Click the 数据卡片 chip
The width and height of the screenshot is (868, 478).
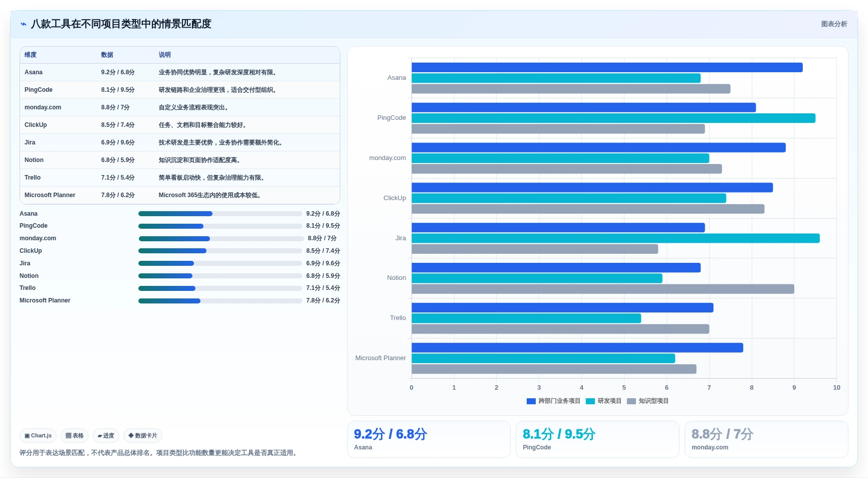[143, 436]
